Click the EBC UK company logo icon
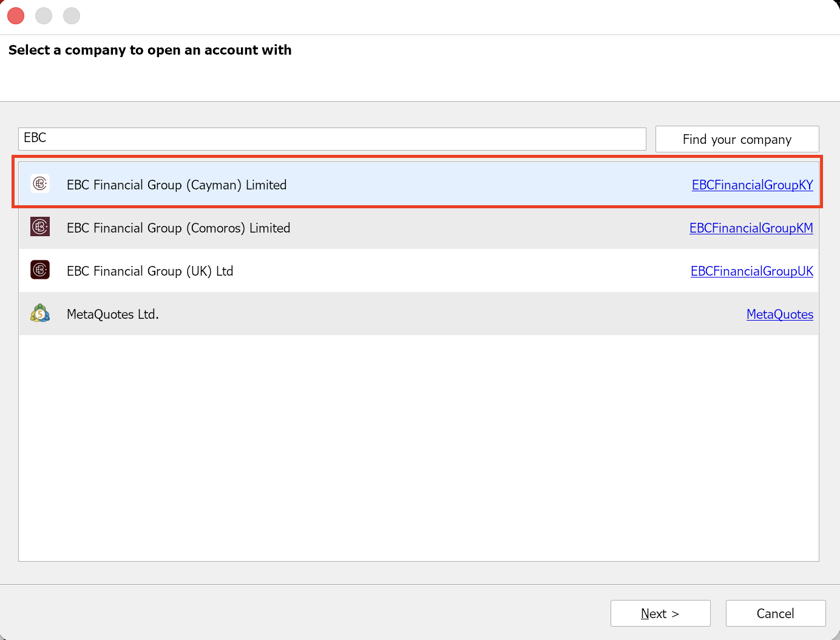 tap(40, 270)
